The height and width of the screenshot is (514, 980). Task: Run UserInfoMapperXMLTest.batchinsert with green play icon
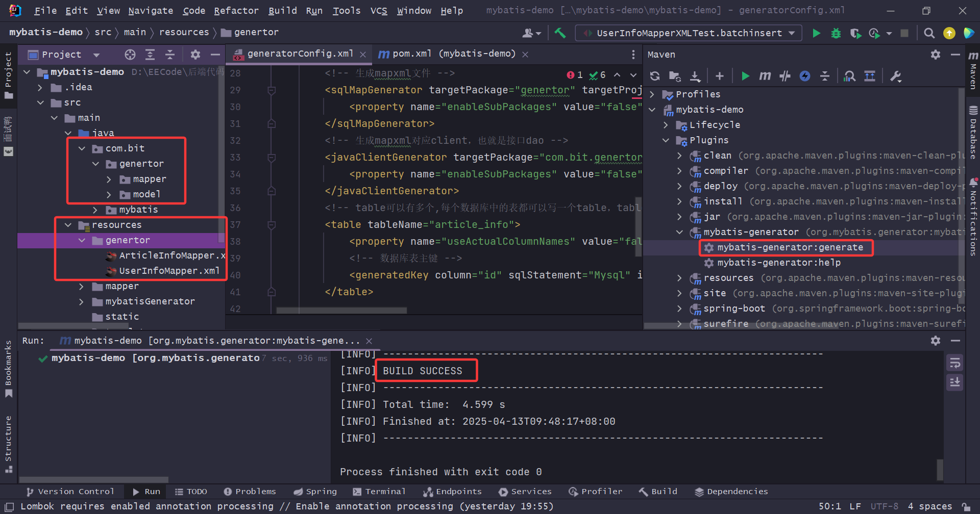click(816, 33)
